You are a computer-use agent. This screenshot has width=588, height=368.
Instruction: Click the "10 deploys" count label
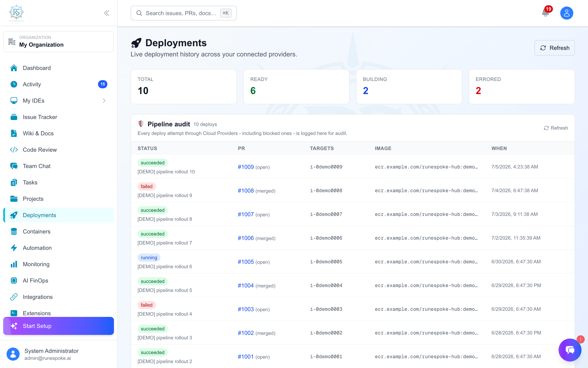tap(205, 124)
